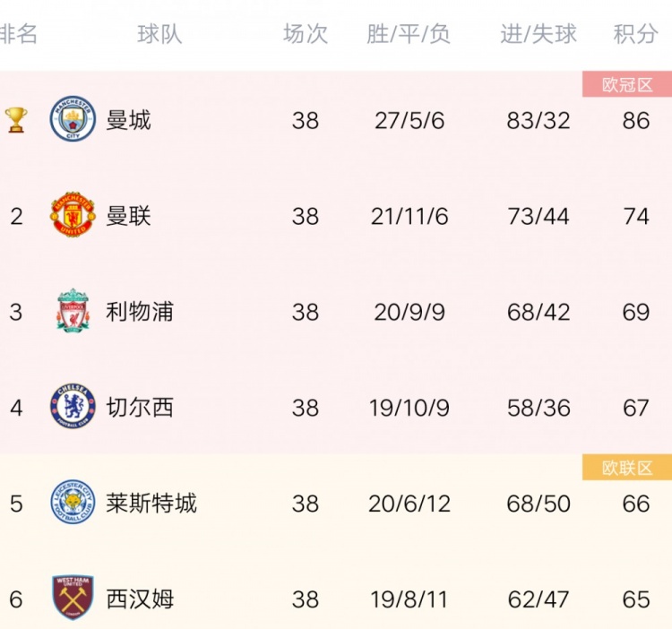Open the 曼城 team name
Viewport: 672px width, 629px height.
pos(128,120)
